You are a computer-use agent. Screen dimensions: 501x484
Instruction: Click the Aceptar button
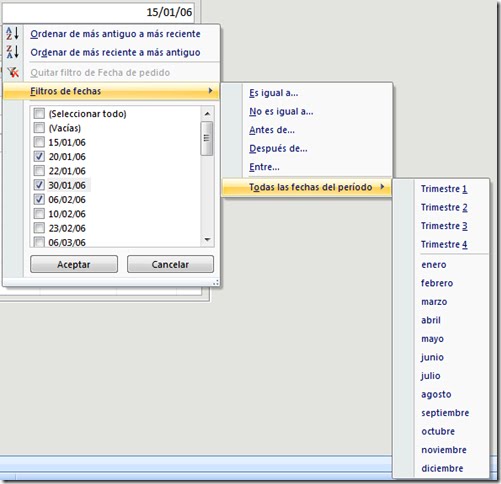click(74, 264)
